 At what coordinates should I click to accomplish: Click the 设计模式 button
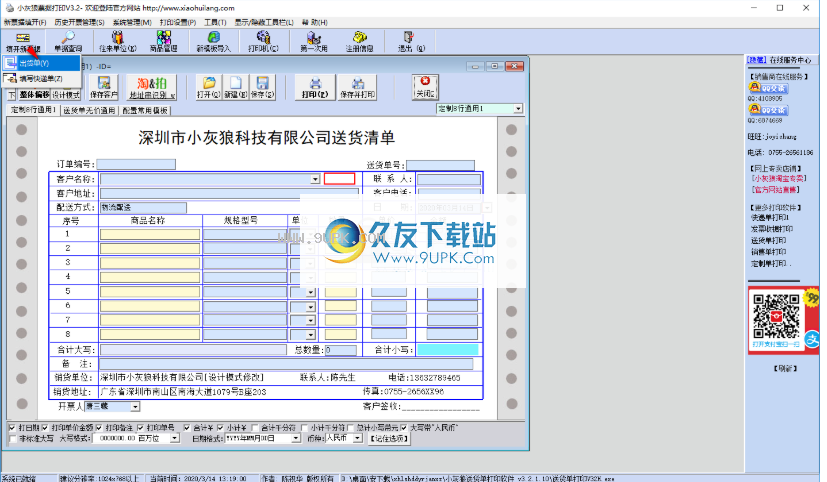(x=66, y=95)
